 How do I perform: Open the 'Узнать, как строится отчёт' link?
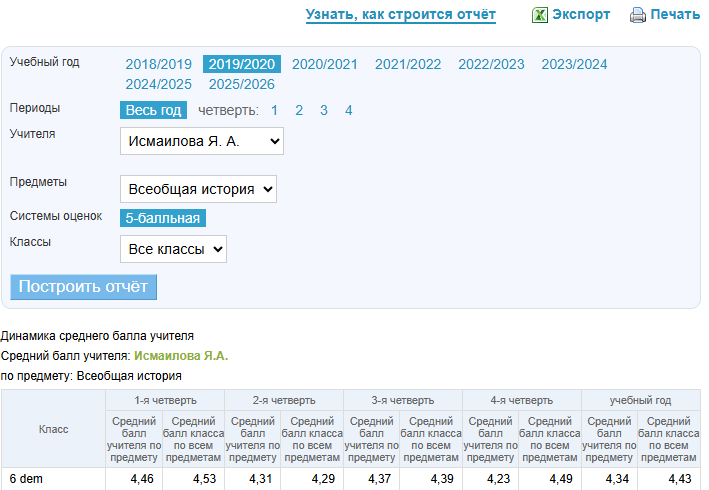(x=400, y=15)
